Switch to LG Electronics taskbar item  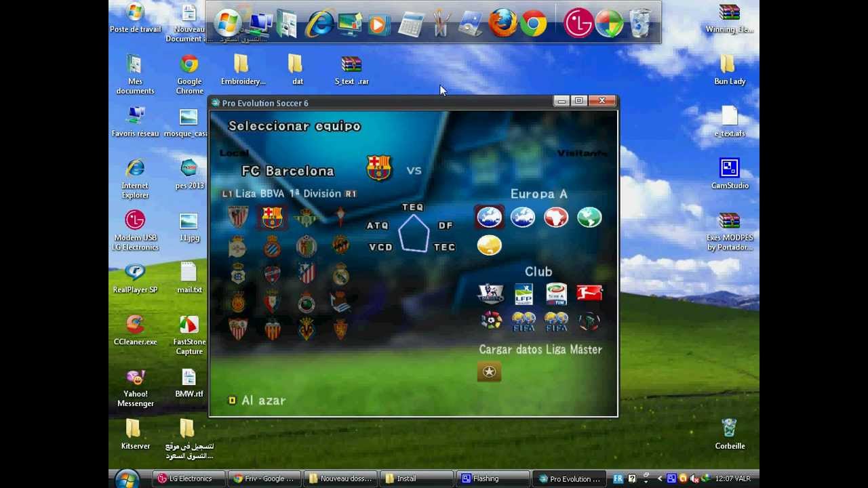click(x=187, y=479)
